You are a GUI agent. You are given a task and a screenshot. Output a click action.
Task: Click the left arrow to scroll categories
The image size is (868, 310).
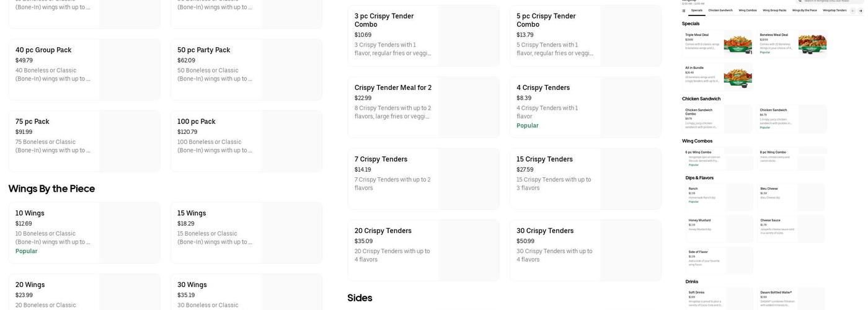[853, 11]
